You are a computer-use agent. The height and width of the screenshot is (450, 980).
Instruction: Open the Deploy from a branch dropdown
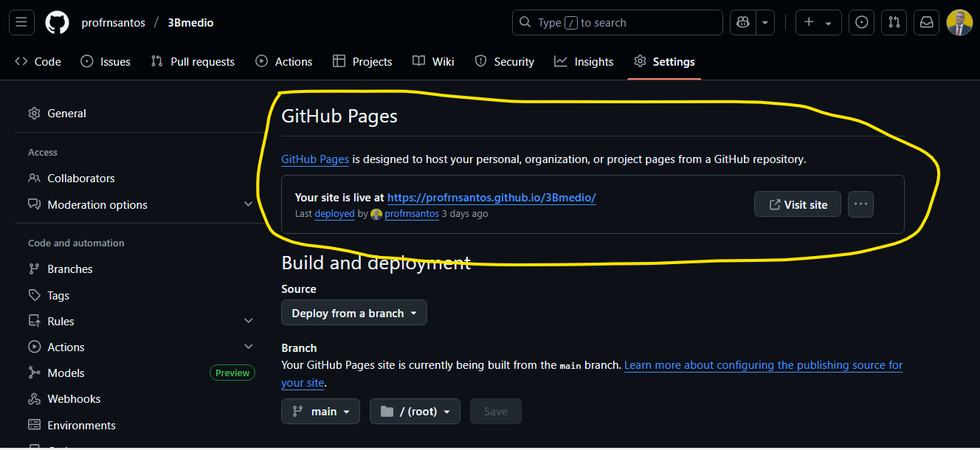coord(354,314)
